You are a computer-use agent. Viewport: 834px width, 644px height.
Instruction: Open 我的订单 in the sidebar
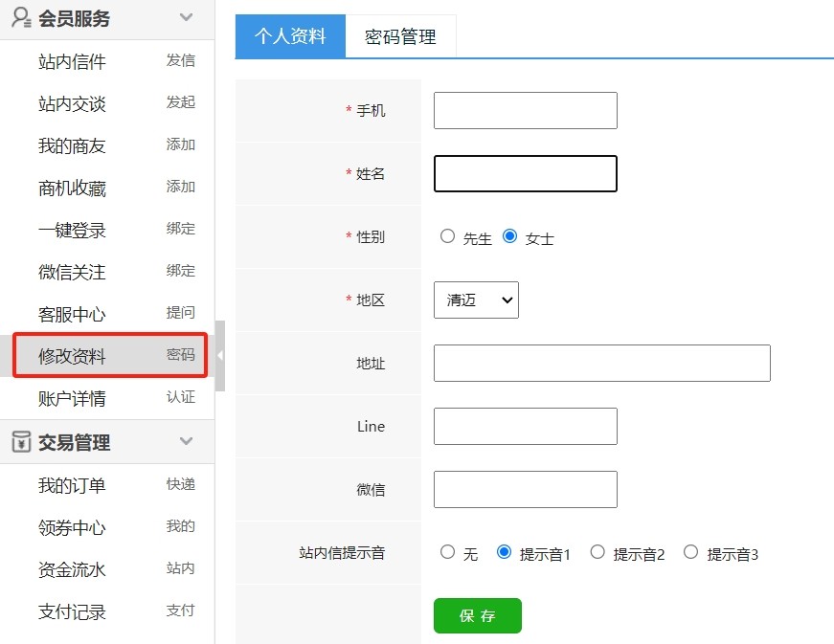pyautogui.click(x=72, y=485)
